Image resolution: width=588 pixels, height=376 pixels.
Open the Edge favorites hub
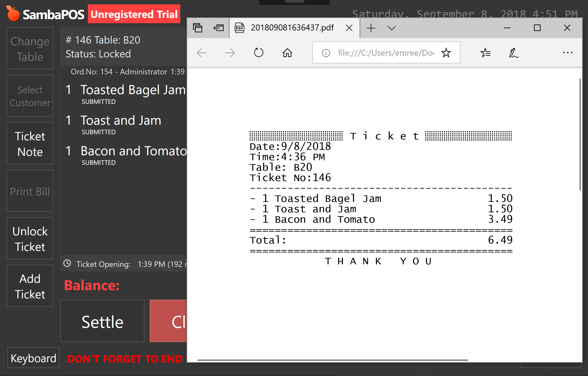tap(485, 53)
